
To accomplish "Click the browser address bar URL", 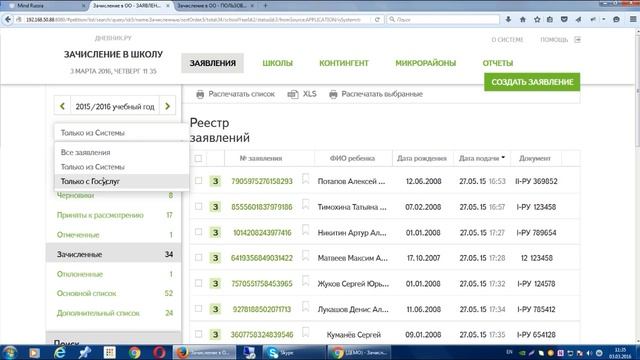I will click(x=194, y=19).
